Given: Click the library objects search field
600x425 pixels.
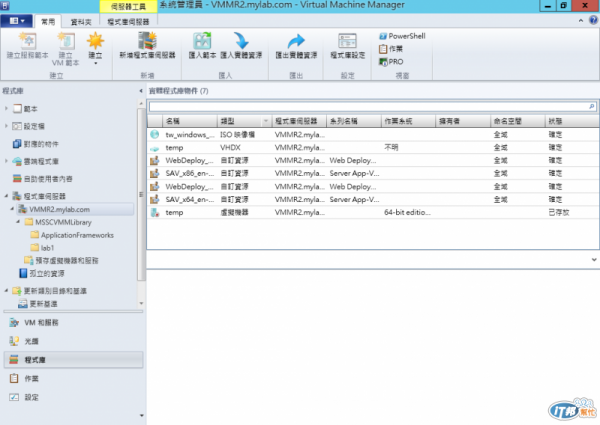Looking at the screenshot, I should 369,106.
